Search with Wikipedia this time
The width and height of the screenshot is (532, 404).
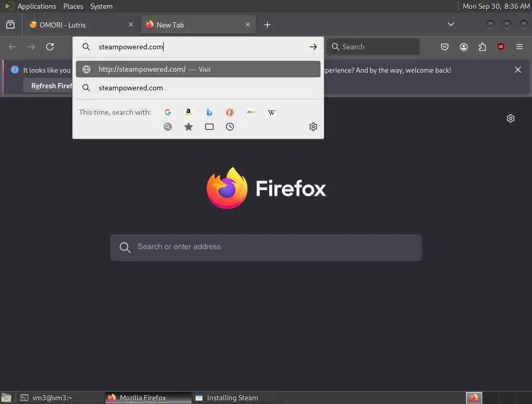point(272,112)
